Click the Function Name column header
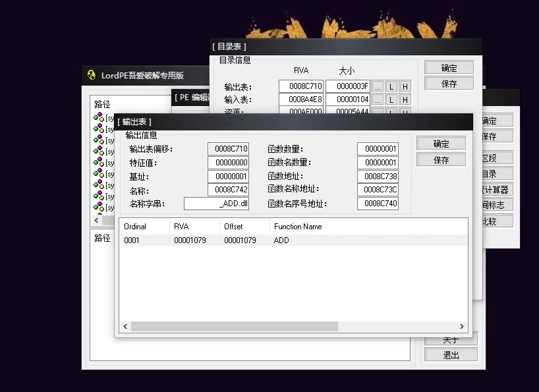539x392 pixels. (x=368, y=227)
